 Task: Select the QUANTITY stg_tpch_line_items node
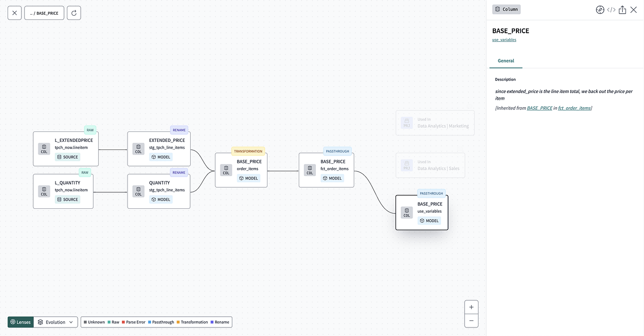tap(159, 191)
